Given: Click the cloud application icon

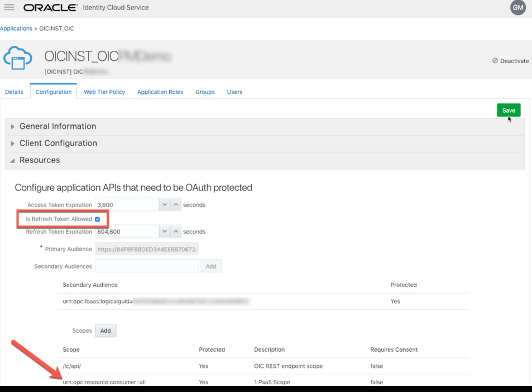Looking at the screenshot, I should 18,58.
